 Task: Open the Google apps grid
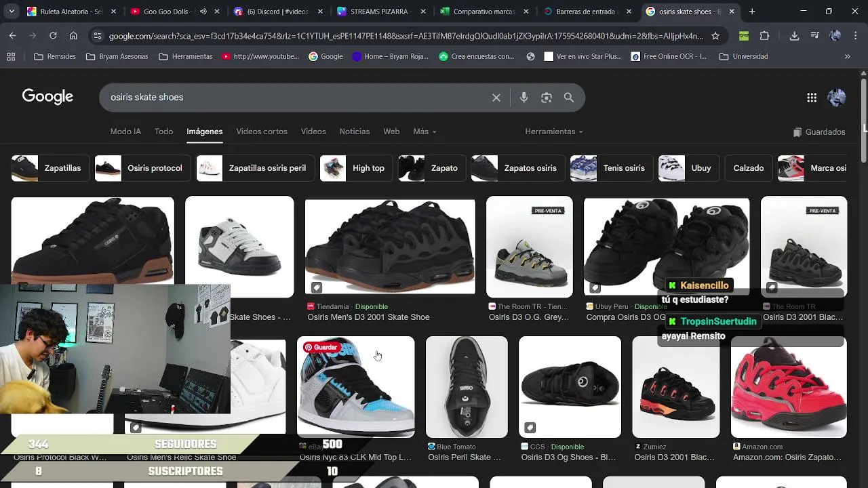812,98
